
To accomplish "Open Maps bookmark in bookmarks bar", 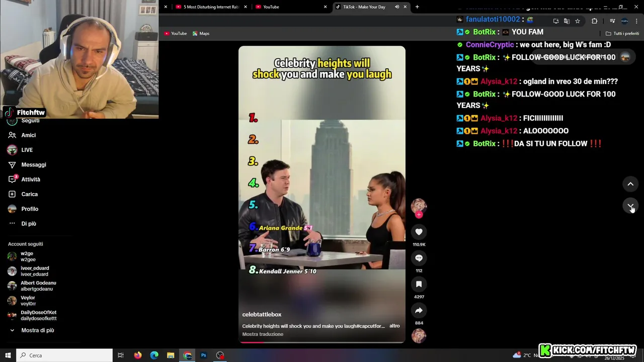I will [201, 34].
